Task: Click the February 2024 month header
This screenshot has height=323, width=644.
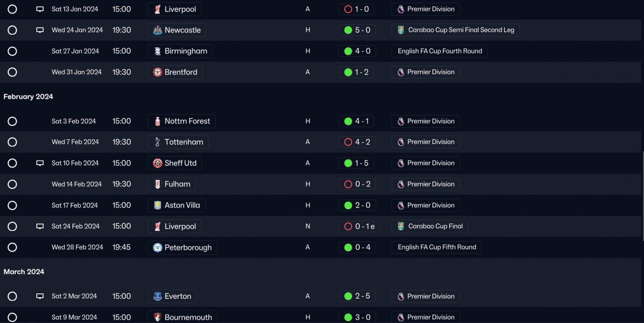Action: tap(28, 97)
